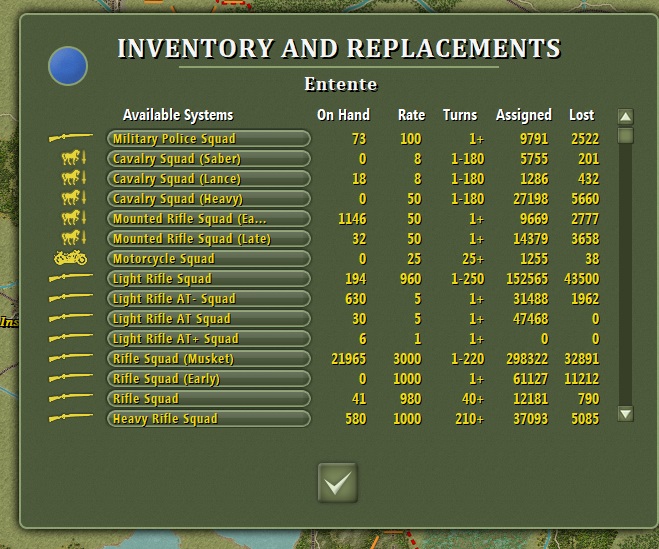Pick the Light Rifle AT- Squad entry
Screen dimensions: 659x549
point(209,298)
